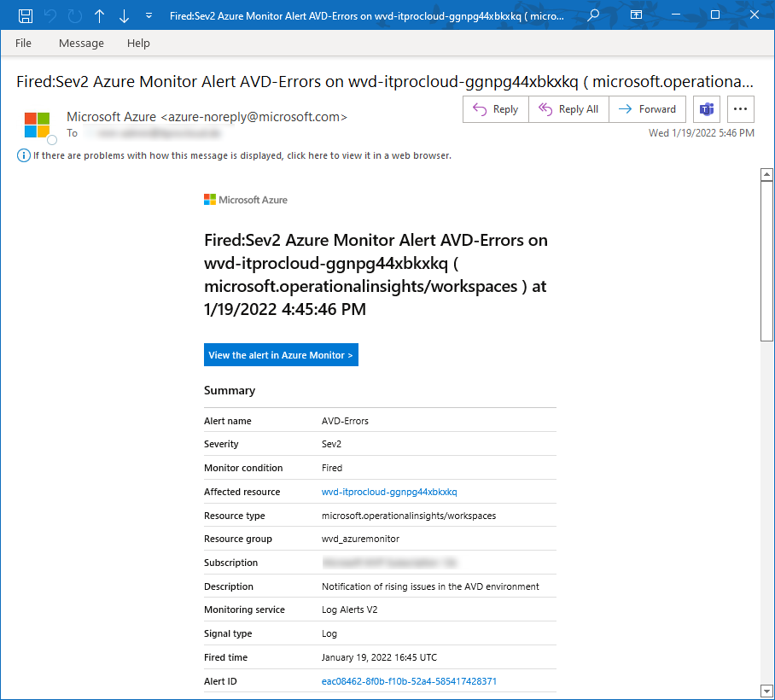Open the Help tab
This screenshot has height=700, width=775.
coord(138,43)
